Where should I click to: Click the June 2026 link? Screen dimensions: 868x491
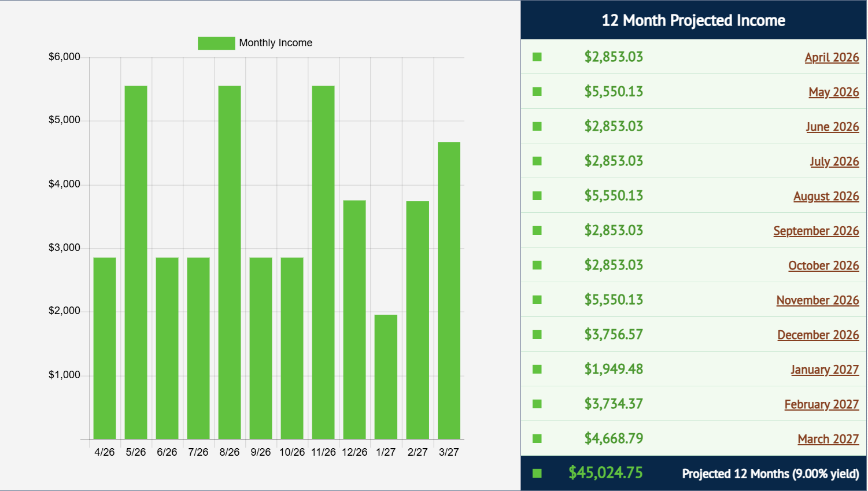(x=832, y=127)
